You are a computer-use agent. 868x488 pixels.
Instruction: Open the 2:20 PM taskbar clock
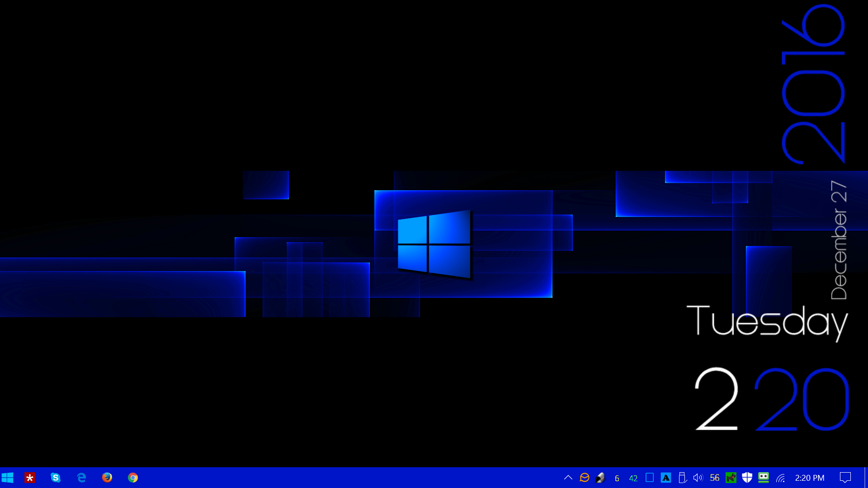(809, 478)
